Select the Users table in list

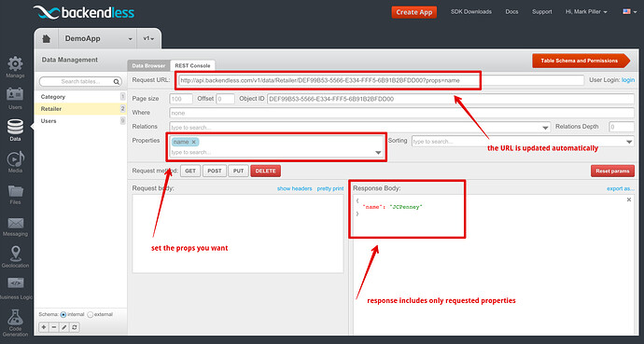pyautogui.click(x=81, y=121)
